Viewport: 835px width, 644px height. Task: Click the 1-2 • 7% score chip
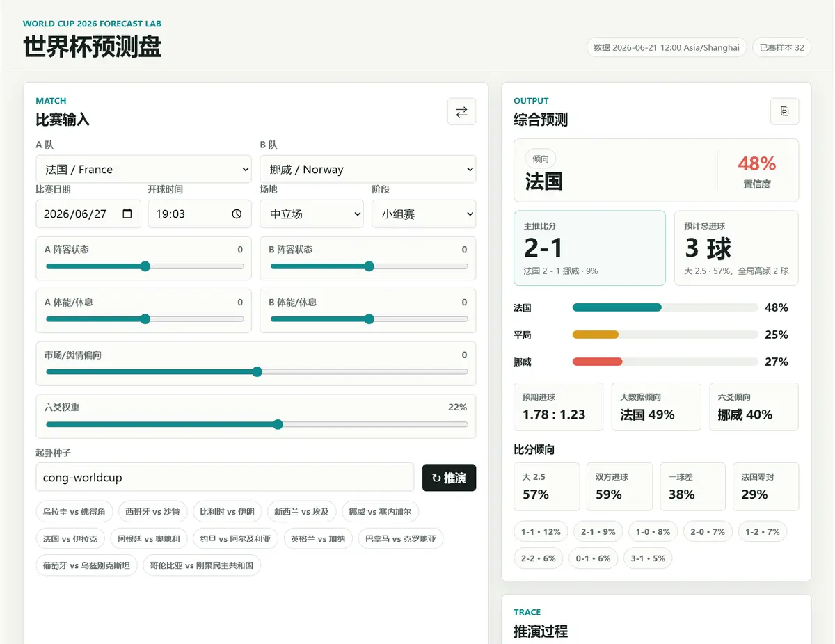[763, 532]
